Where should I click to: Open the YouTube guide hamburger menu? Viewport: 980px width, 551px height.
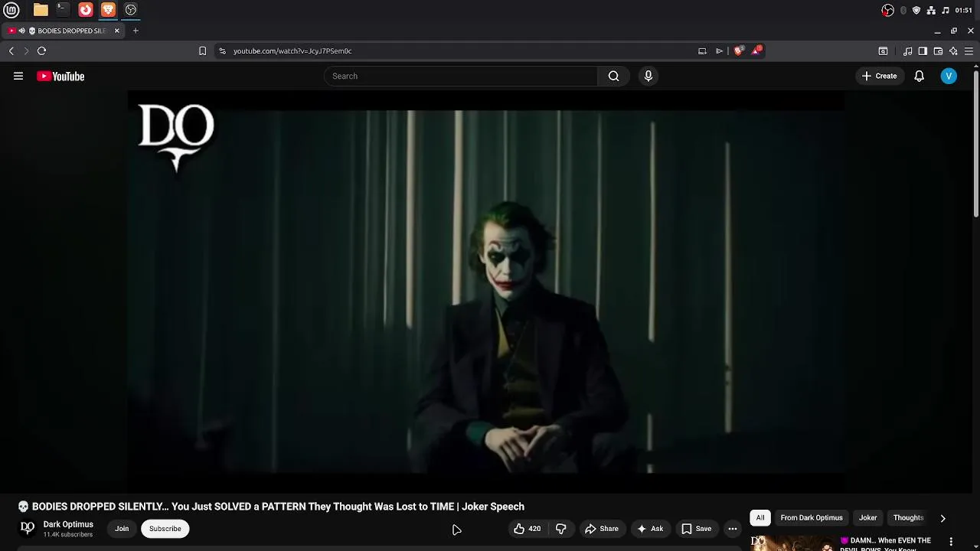click(x=18, y=76)
